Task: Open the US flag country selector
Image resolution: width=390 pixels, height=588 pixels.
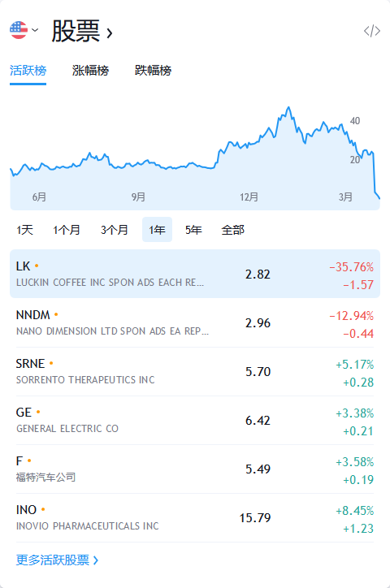Action: (x=24, y=30)
